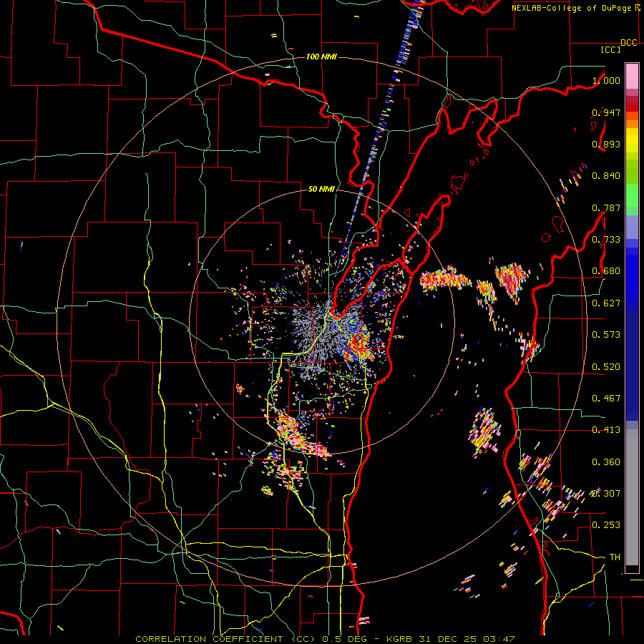
Task: Select the 0.787 scale value
Action: point(606,208)
